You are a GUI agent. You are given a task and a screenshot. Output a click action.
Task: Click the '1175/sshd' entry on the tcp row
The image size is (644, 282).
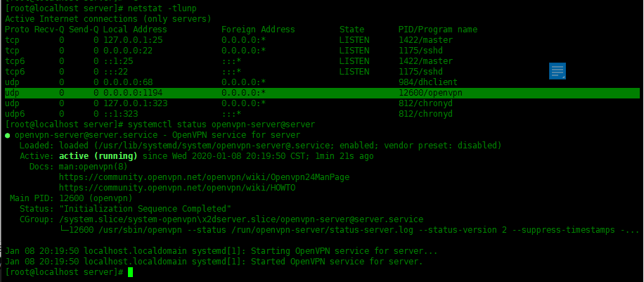point(420,51)
